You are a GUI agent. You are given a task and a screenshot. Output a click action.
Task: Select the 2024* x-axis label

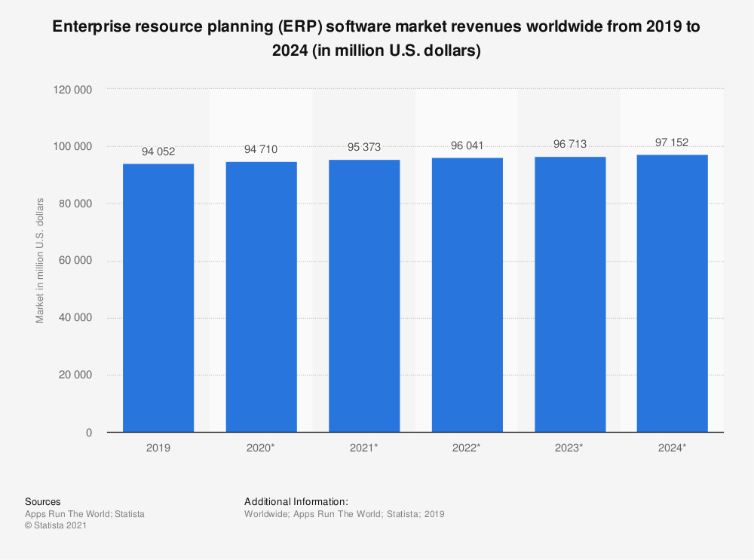tap(672, 448)
